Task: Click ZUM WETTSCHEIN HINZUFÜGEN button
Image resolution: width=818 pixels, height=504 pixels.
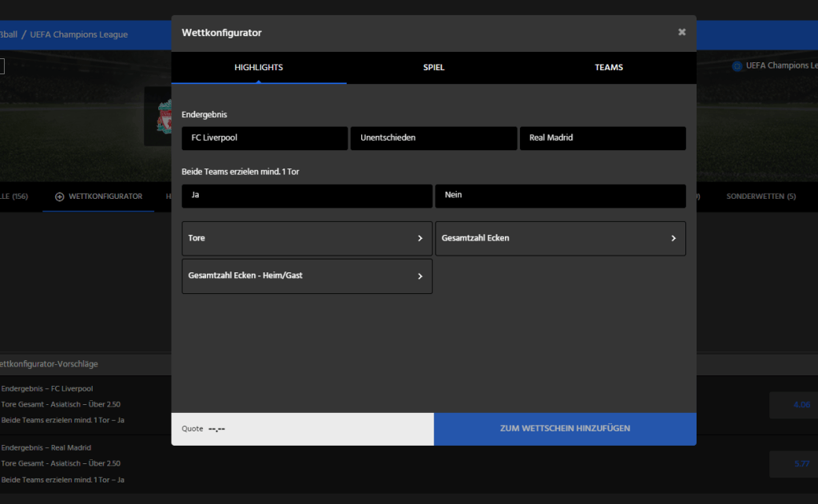Action: coord(565,429)
